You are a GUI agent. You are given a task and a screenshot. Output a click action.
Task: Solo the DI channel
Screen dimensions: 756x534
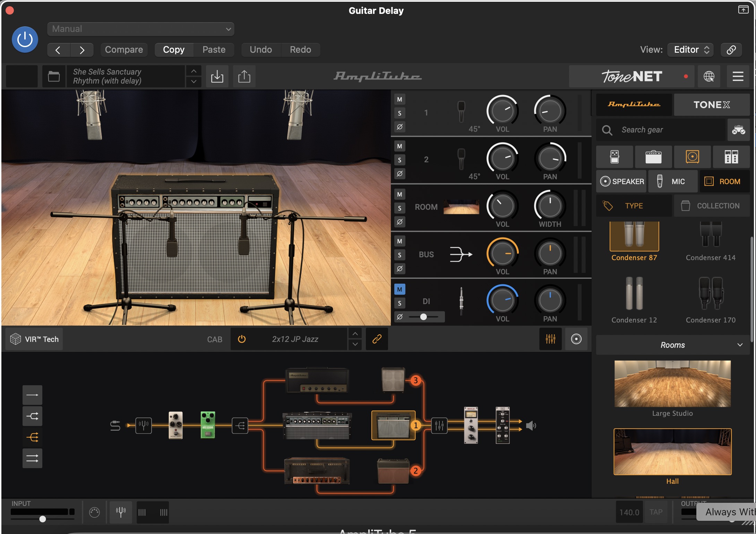tap(400, 303)
